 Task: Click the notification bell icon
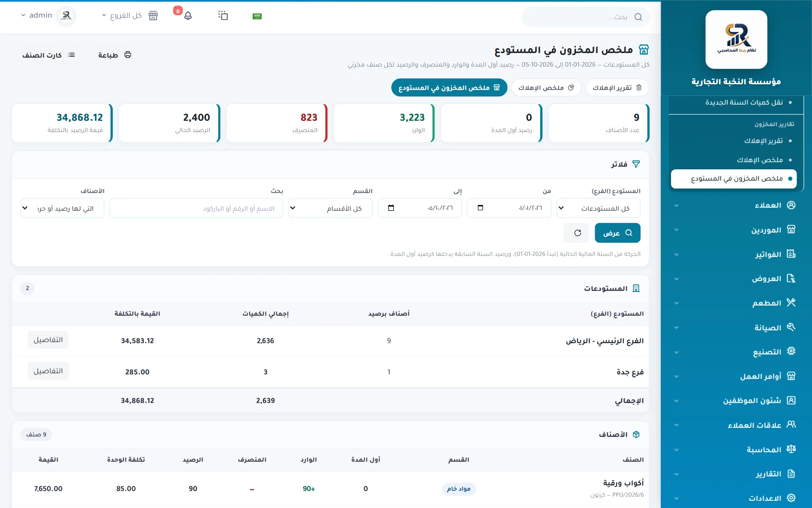[x=188, y=16]
